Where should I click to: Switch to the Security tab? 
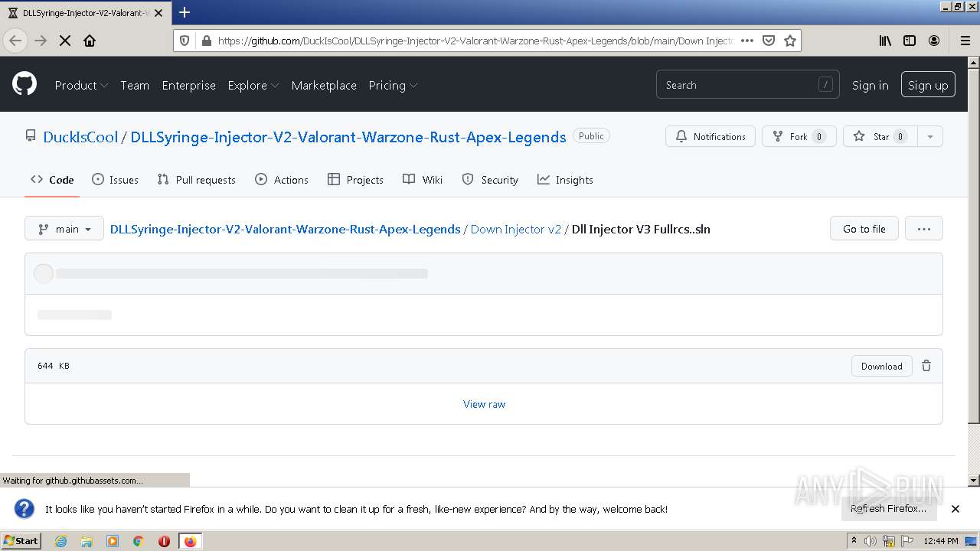click(490, 180)
